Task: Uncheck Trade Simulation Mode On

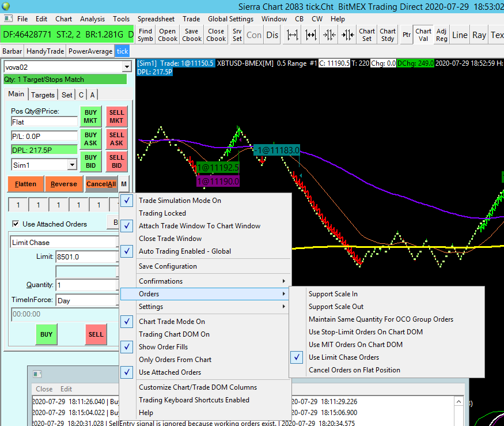Action: click(180, 201)
